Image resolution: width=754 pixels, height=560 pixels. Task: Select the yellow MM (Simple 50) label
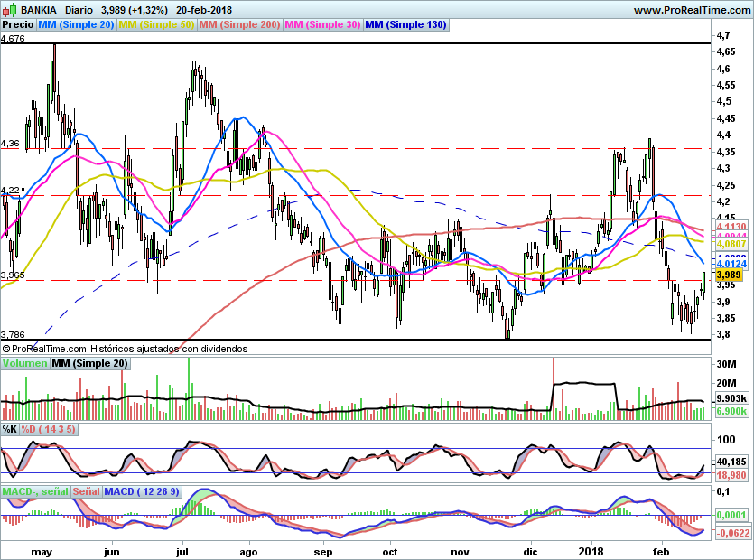click(156, 25)
